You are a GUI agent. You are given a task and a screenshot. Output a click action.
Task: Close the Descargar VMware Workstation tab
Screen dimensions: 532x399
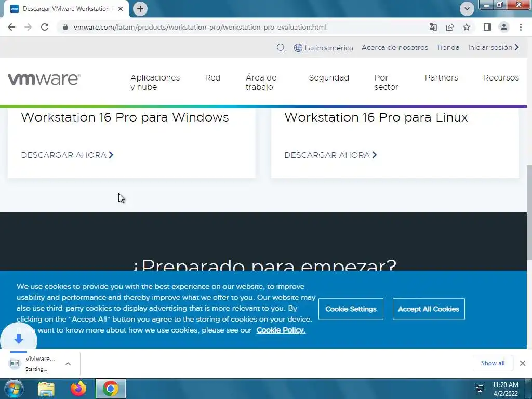click(x=121, y=9)
